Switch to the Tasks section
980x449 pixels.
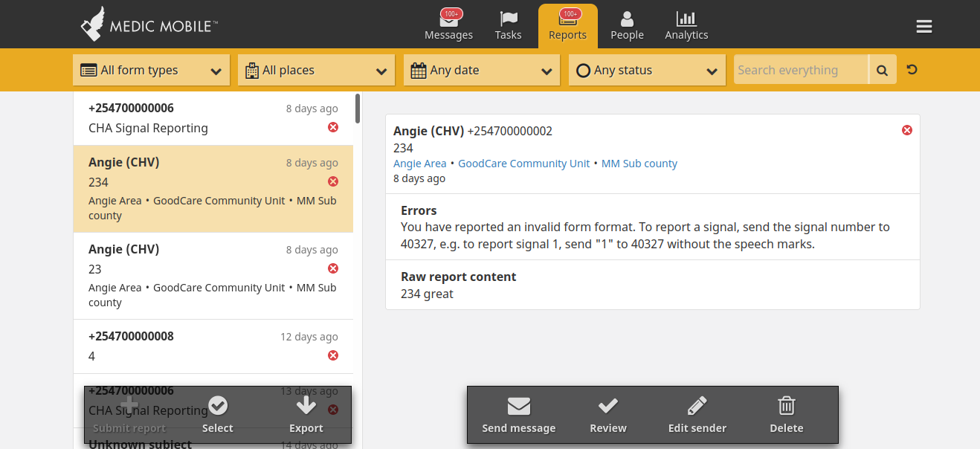coord(508,25)
